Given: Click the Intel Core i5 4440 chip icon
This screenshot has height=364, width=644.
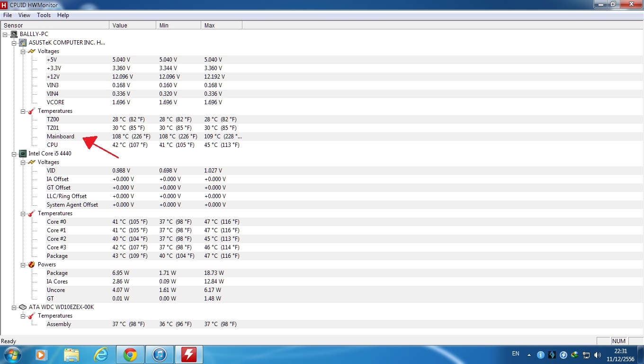Looking at the screenshot, I should click(x=22, y=154).
